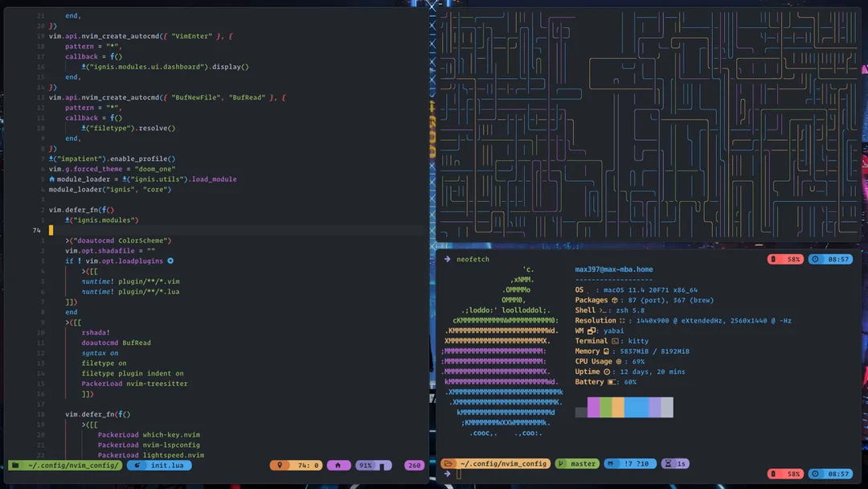
Task: Click the blue circle icon after loadplugins
Action: pyautogui.click(x=170, y=261)
